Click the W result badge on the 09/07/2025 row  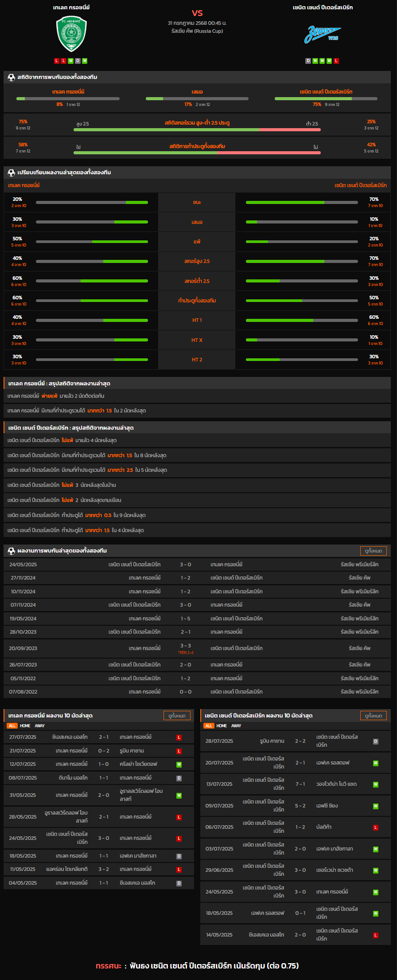[x=376, y=806]
